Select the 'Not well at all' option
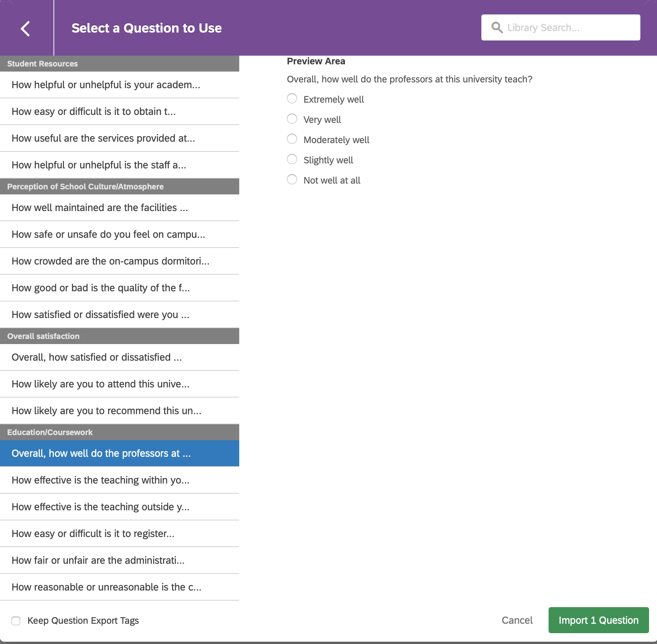The height and width of the screenshot is (644, 657). tap(292, 180)
